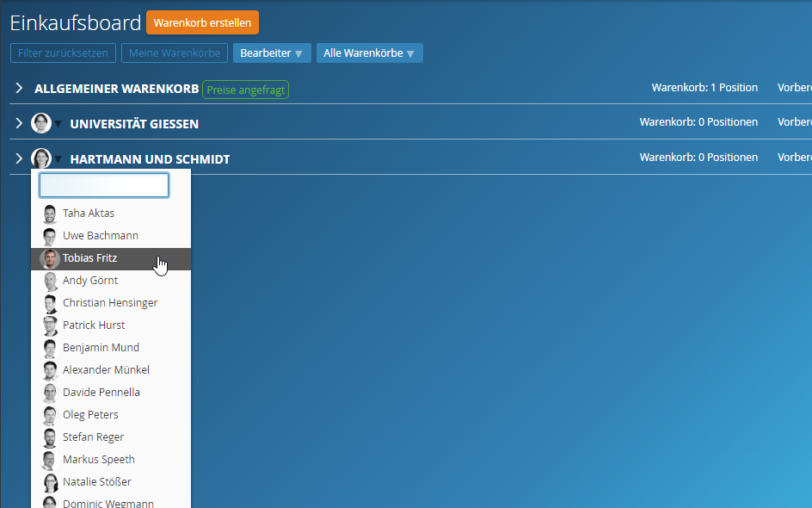812x508 pixels.
Task: Click Natalie Stößer's avatar photo
Action: [50, 482]
